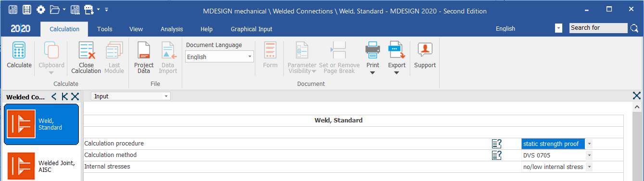The height and width of the screenshot is (181, 644).
Task: Click the scrollbar up arrow in the input pane
Action: pyautogui.click(x=637, y=108)
